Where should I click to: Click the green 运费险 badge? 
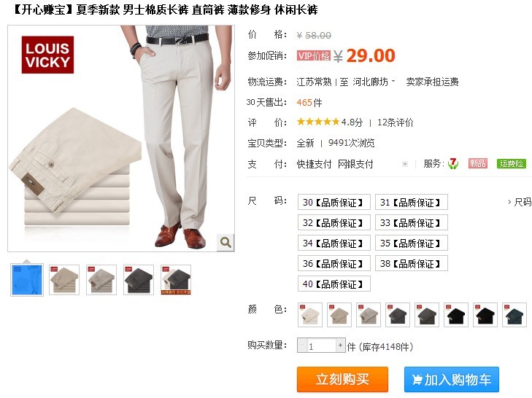512,164
